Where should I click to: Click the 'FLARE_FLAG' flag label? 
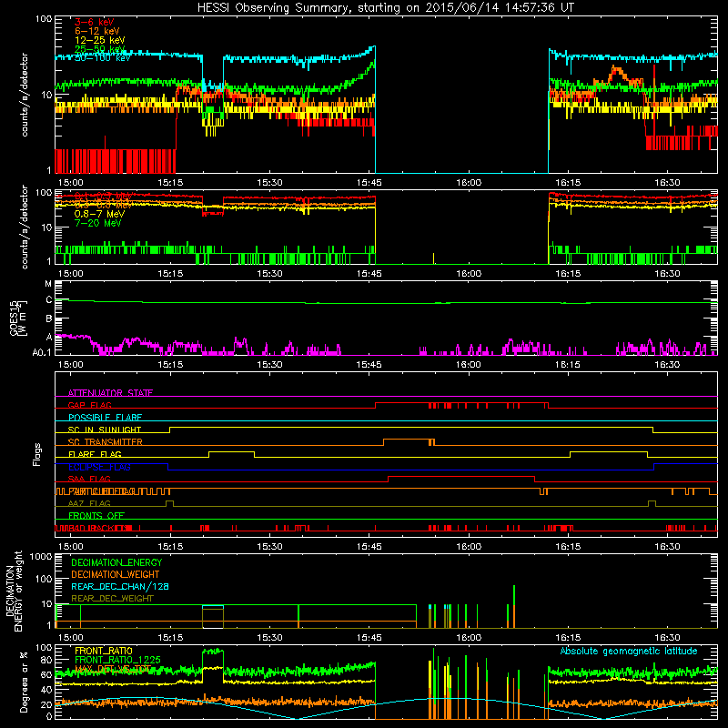tap(95, 454)
